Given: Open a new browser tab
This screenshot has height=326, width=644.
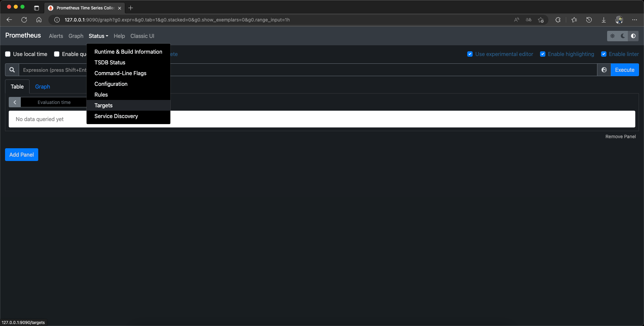Looking at the screenshot, I should [131, 8].
